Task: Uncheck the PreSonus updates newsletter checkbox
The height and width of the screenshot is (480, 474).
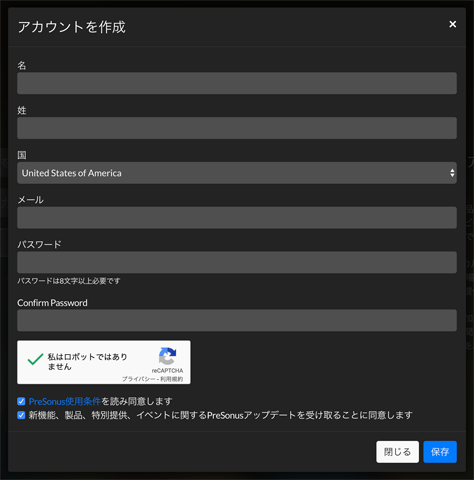Action: (21, 415)
